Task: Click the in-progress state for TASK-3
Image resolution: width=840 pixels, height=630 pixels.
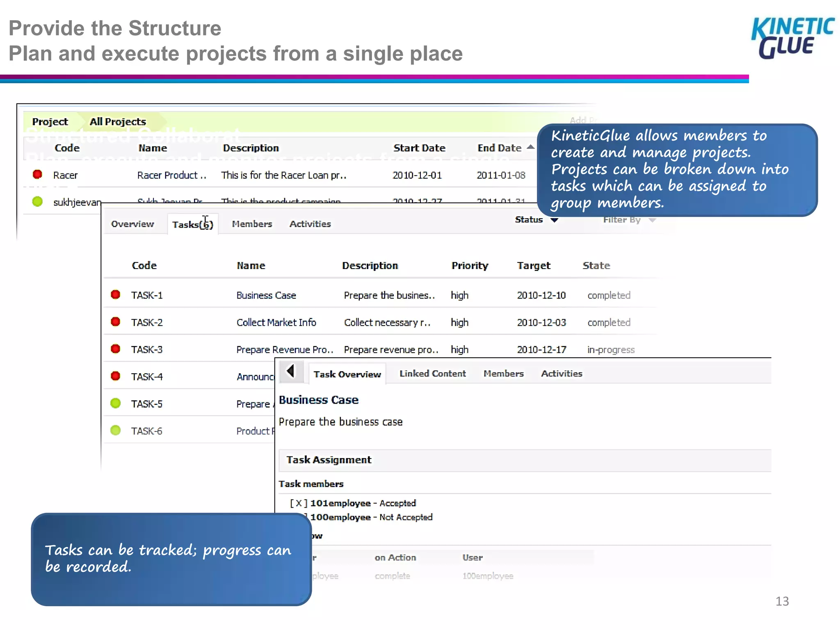Action: click(611, 350)
